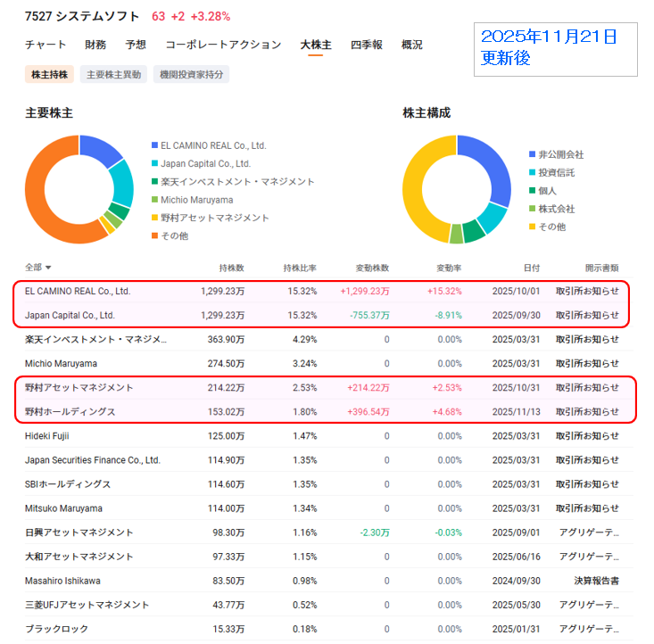Expand the 全部 dropdown filter

pos(38,268)
